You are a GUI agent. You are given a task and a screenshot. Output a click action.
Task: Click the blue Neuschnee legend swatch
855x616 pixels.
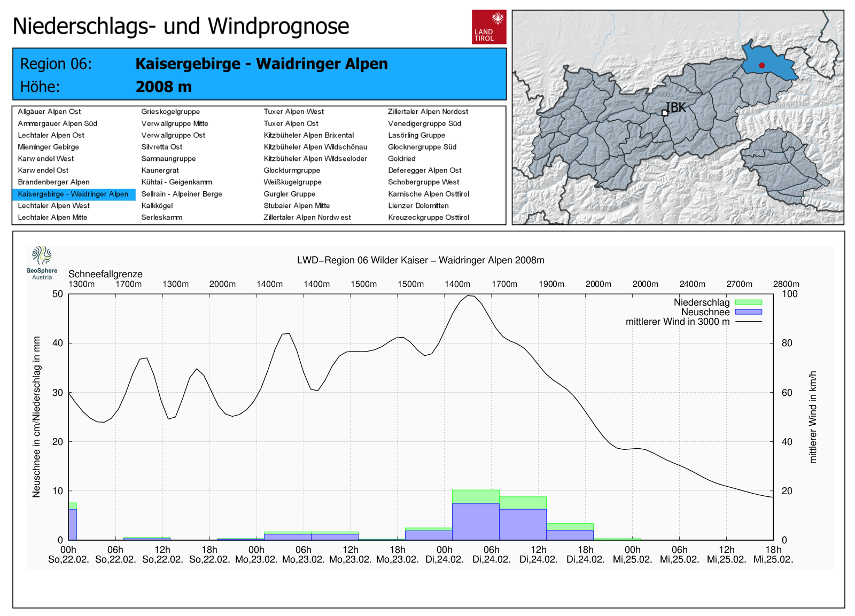pos(748,312)
